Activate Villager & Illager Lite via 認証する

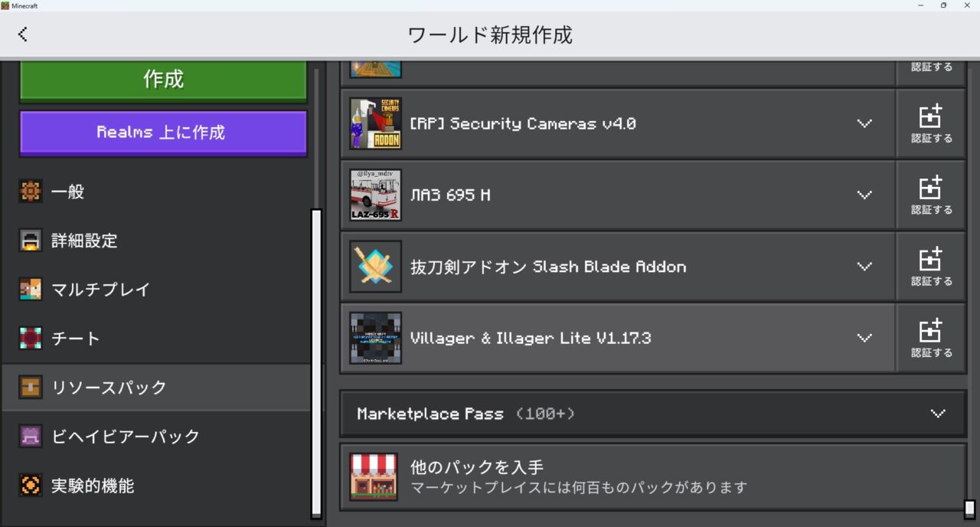(931, 338)
